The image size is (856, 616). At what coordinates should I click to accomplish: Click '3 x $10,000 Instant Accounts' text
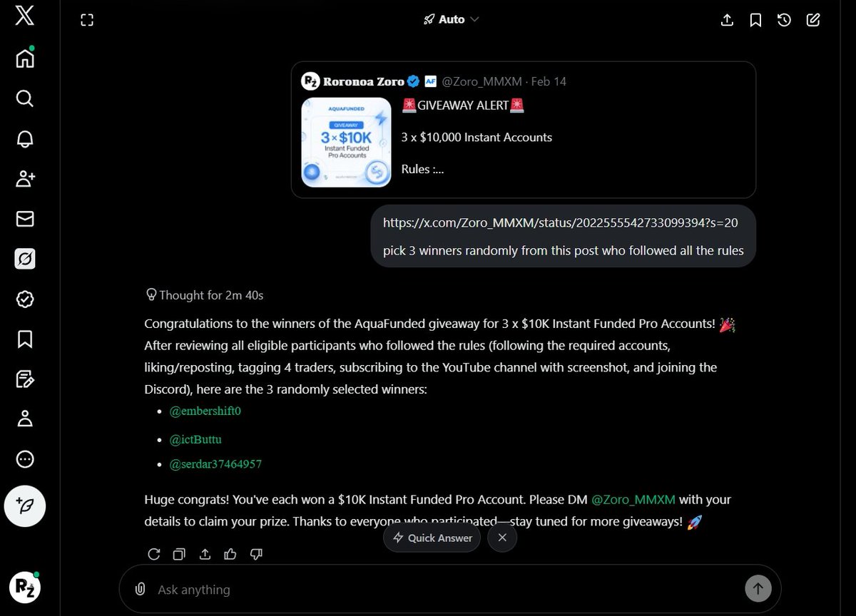tap(477, 137)
